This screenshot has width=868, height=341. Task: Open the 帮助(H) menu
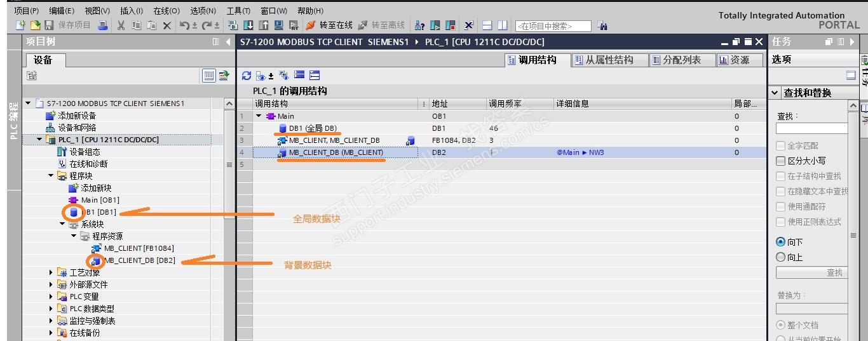(311, 11)
